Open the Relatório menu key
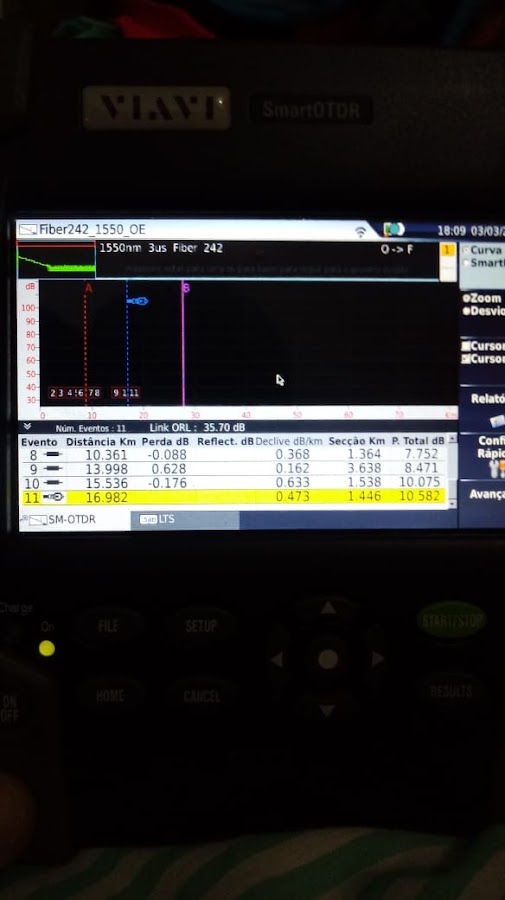The height and width of the screenshot is (900, 505). (483, 409)
